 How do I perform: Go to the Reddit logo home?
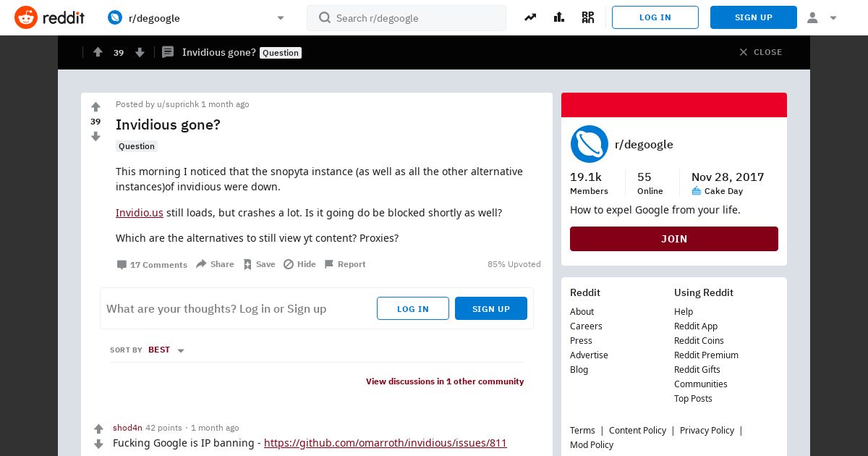pos(49,17)
